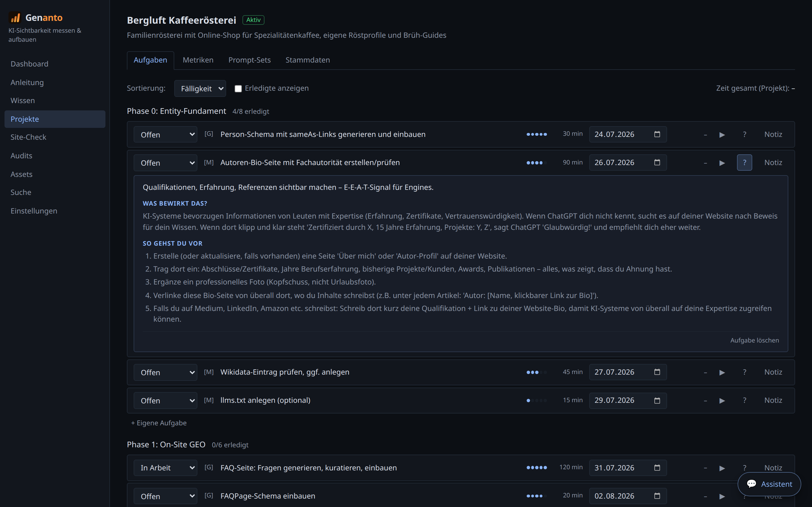Screen dimensions: 812x507
Task: Click Aufgabe löschen link
Action: 754,340
